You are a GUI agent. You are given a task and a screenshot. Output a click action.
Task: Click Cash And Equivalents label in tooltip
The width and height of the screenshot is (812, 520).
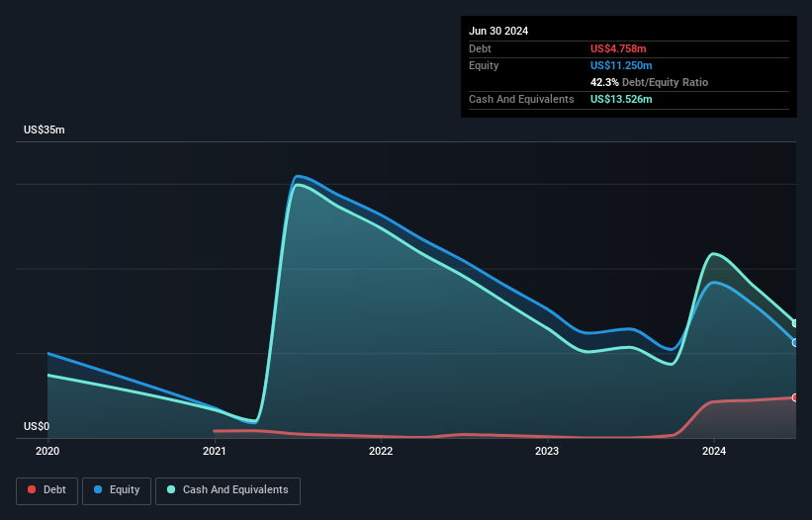[521, 99]
